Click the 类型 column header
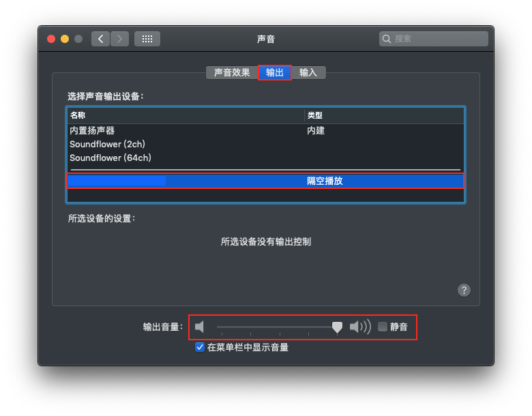This screenshot has width=532, height=416. (382, 115)
